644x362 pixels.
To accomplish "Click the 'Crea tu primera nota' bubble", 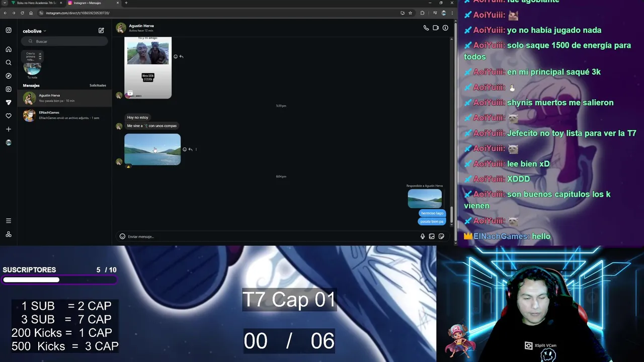I will click(x=32, y=56).
